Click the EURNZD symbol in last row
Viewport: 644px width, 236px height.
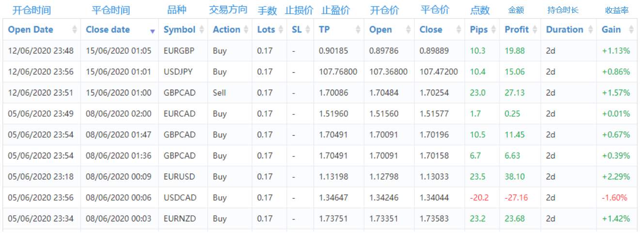point(180,219)
